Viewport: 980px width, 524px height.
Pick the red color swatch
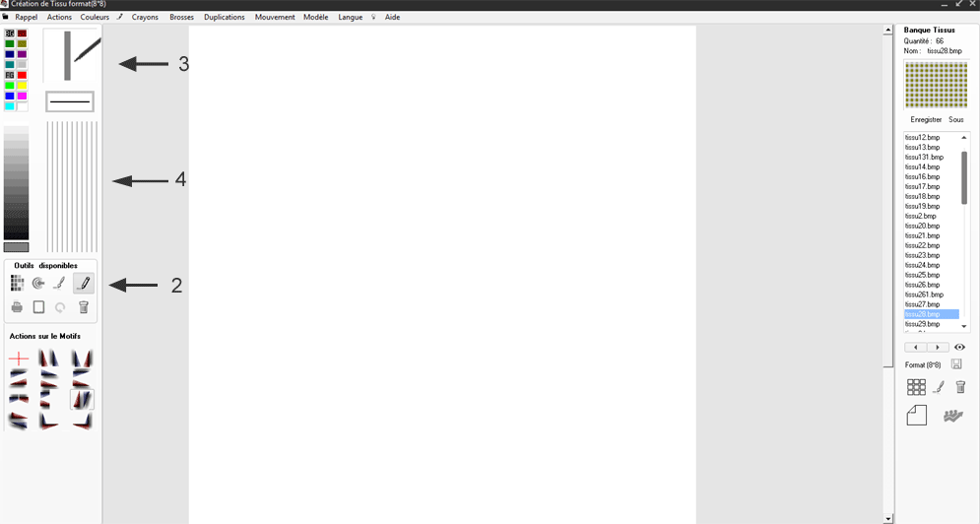[x=22, y=75]
